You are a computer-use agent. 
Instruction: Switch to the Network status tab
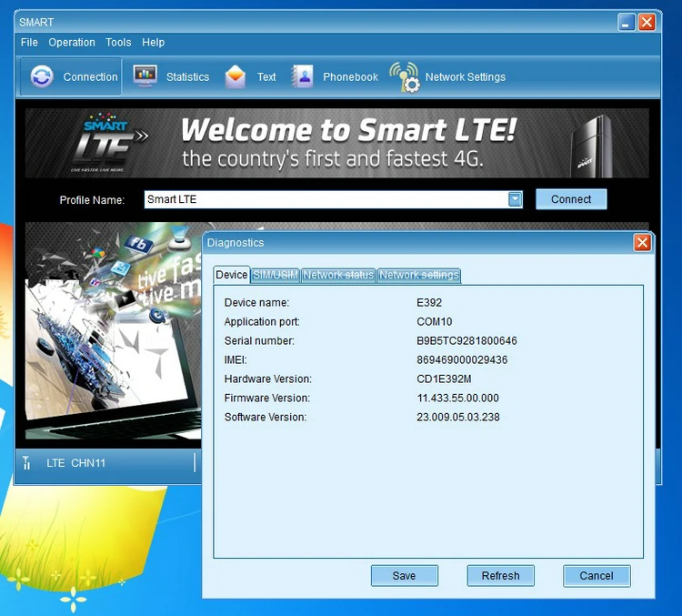[338, 275]
